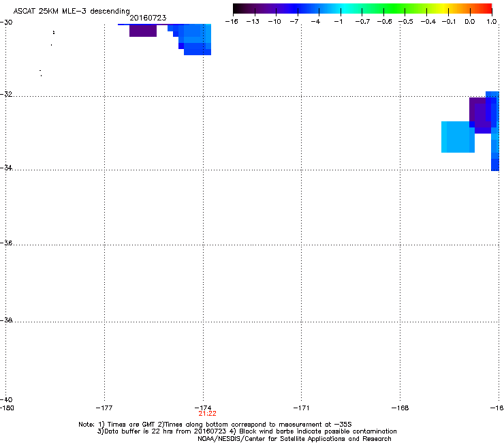
Task: Click the "-174" longitude label
Action: (203, 408)
